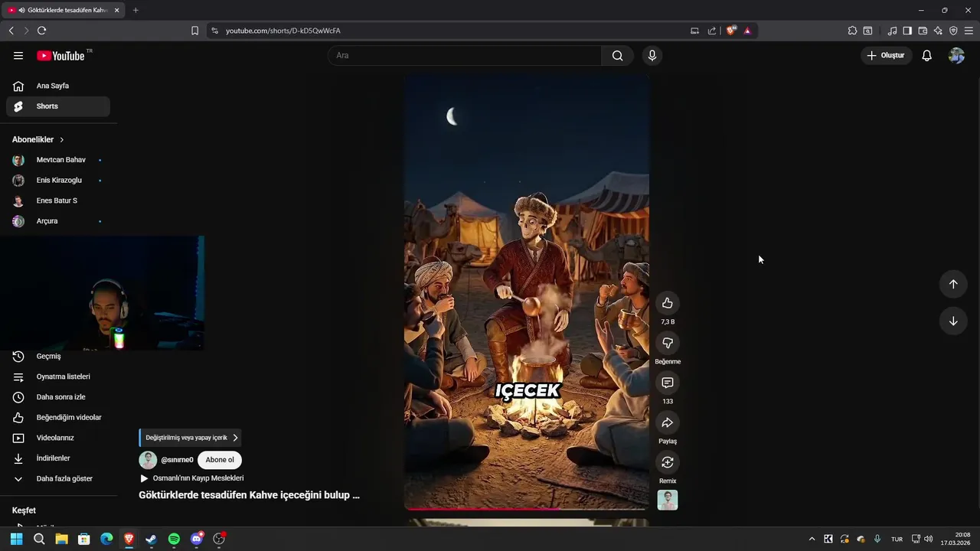Open the Brave Leo AI sparkle icon

pyautogui.click(x=938, y=31)
